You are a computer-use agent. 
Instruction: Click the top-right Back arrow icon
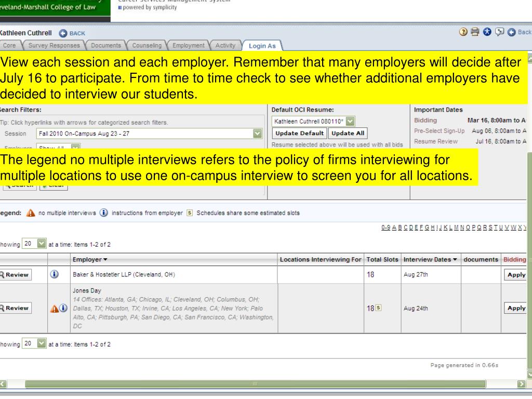511,32
